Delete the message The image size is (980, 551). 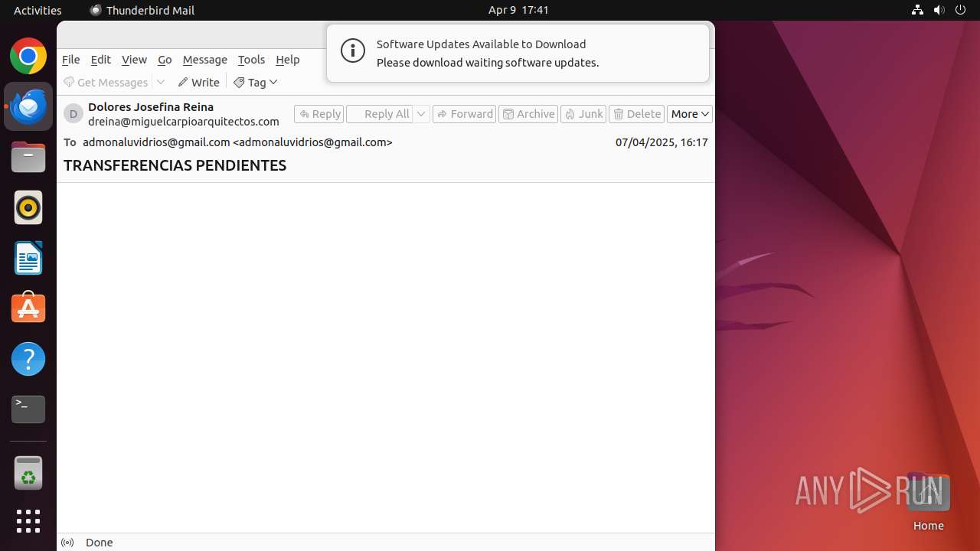(636, 114)
